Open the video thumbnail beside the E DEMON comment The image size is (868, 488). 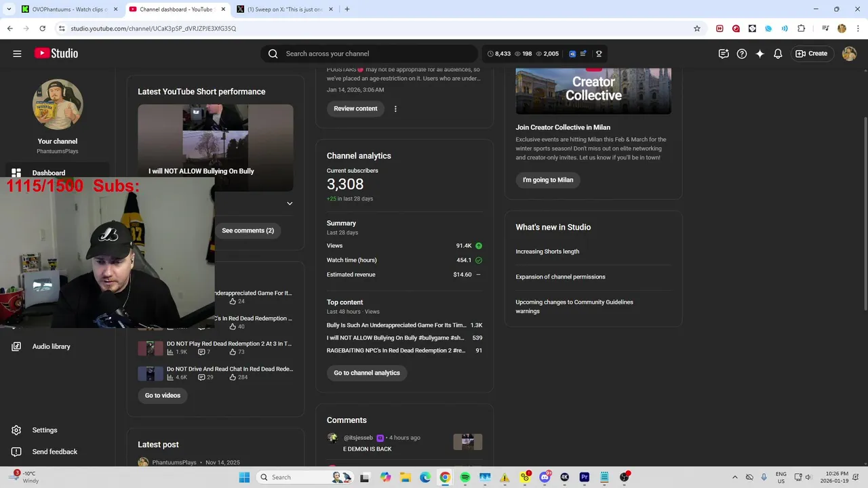click(468, 442)
